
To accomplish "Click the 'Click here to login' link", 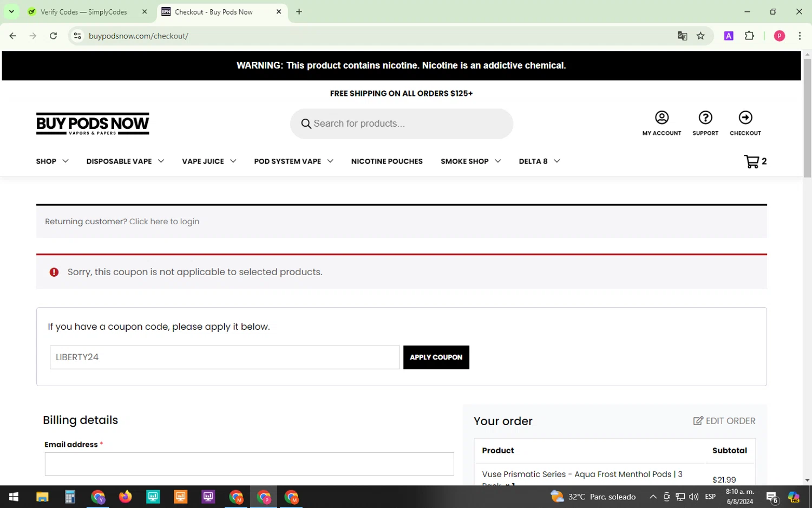I will [164, 222].
